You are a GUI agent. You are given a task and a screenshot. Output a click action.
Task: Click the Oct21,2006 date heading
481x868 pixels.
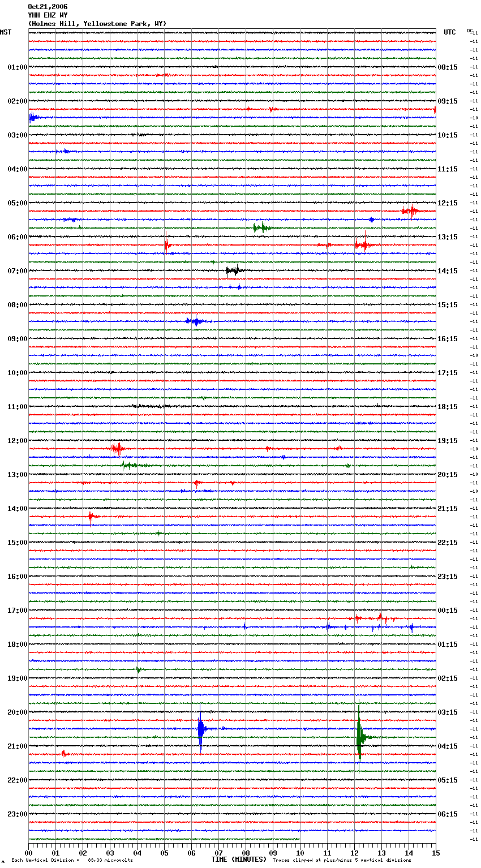(x=48, y=7)
